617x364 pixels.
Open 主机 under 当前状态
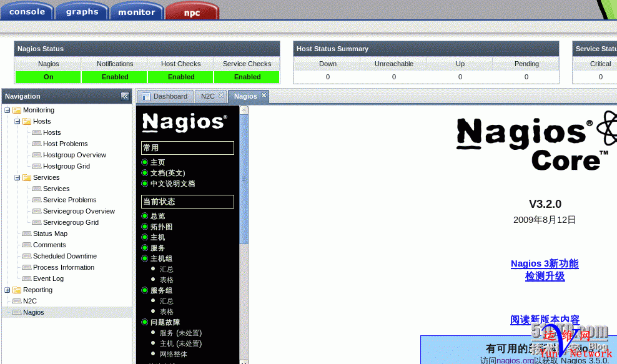click(158, 237)
